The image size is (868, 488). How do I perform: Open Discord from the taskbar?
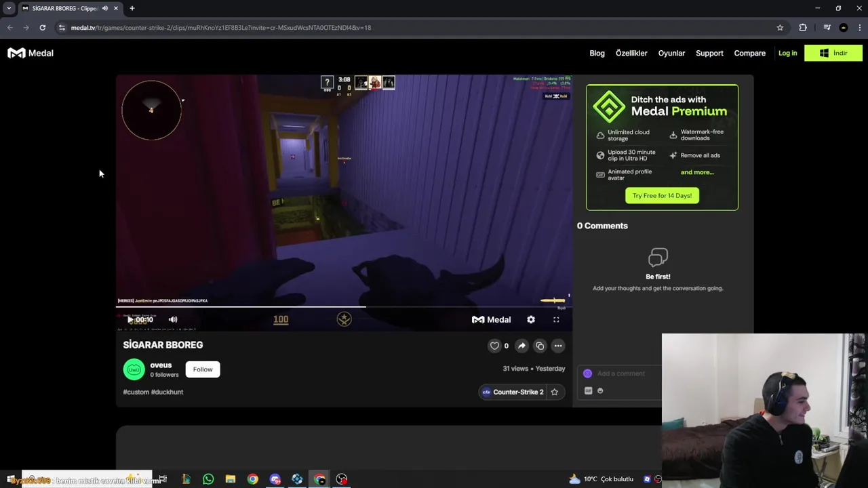[x=275, y=479]
